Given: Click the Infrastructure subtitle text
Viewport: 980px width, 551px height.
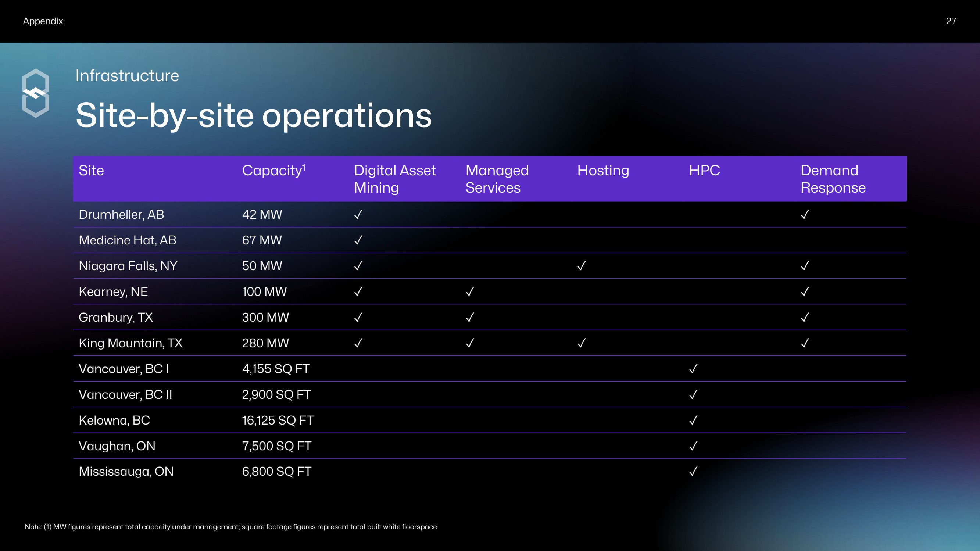Looking at the screenshot, I should [x=127, y=76].
